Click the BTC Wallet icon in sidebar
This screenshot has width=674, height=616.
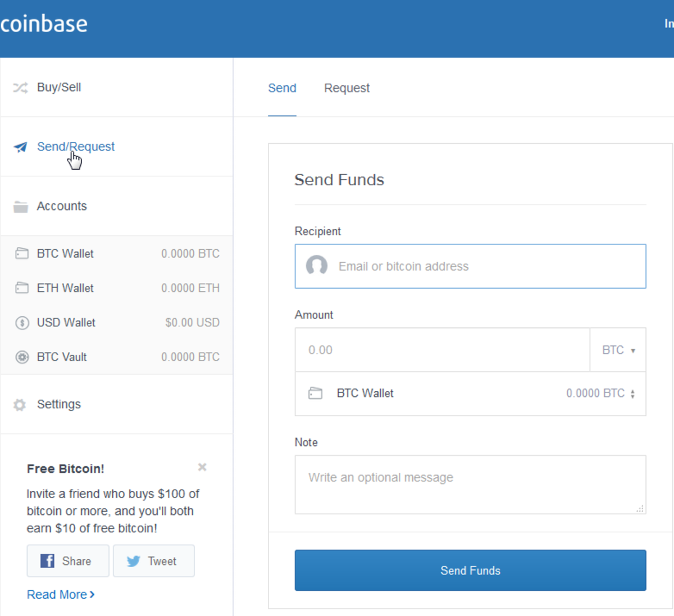pyautogui.click(x=22, y=253)
